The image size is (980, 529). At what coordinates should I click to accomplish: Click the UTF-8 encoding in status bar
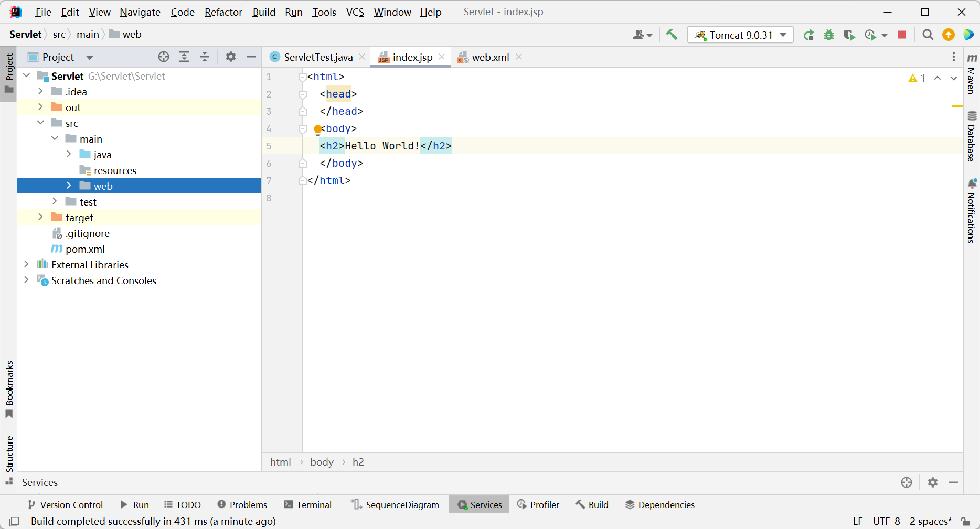click(887, 521)
